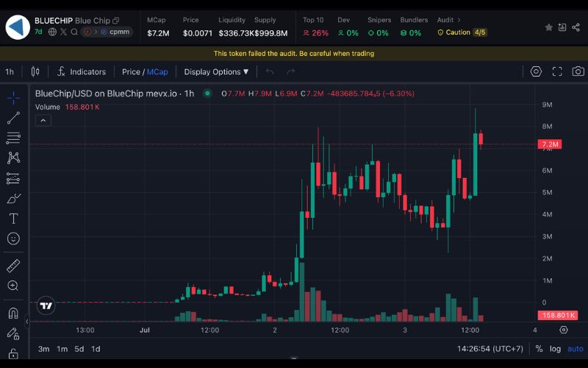This screenshot has width=588, height=368.
Task: Click the 158.801K volume axis label
Action: pos(558,315)
